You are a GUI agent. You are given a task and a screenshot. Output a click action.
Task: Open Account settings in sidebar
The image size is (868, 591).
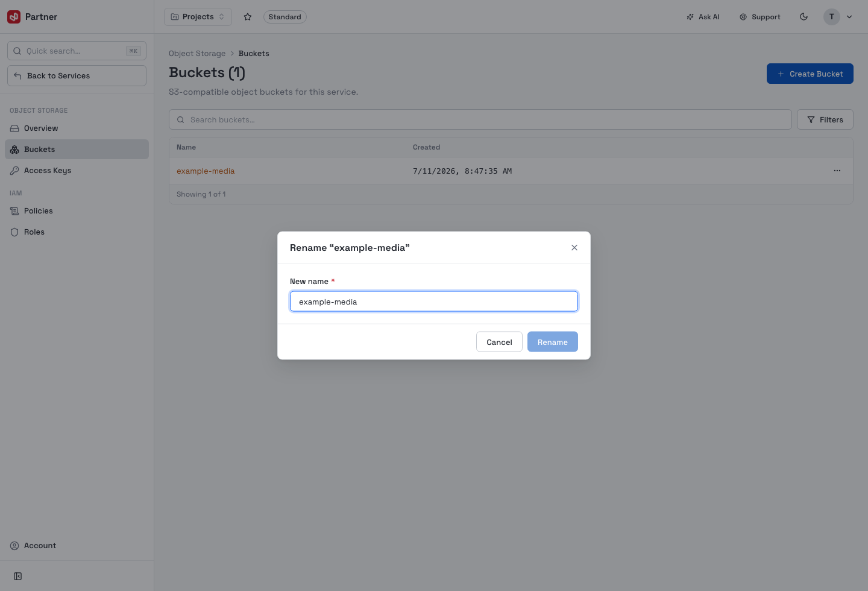click(x=77, y=546)
